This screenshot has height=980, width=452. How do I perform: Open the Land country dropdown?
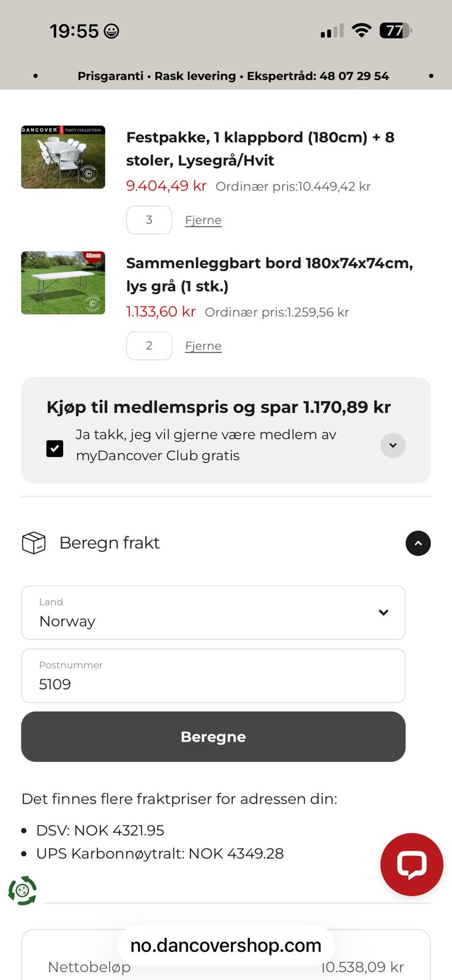(x=213, y=612)
